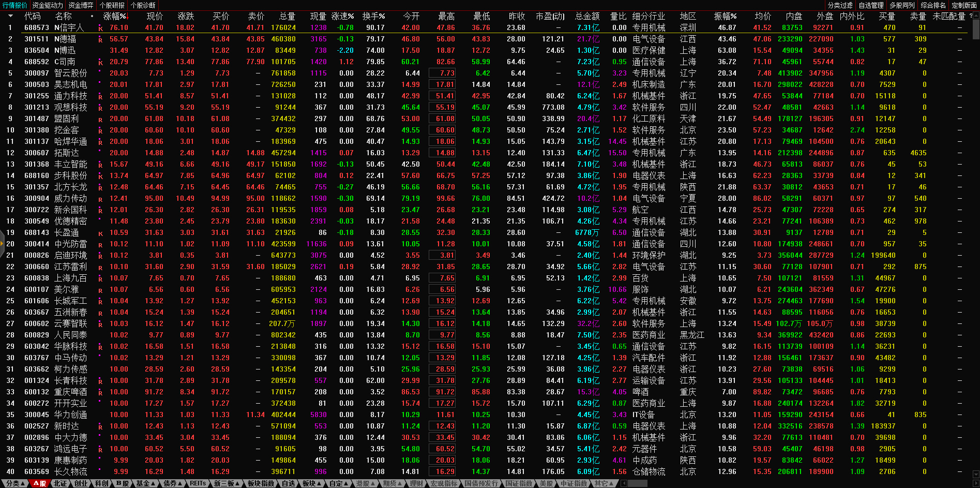Expand the 新三板 tab menu
This screenshot has width=980, height=488.
(227, 483)
